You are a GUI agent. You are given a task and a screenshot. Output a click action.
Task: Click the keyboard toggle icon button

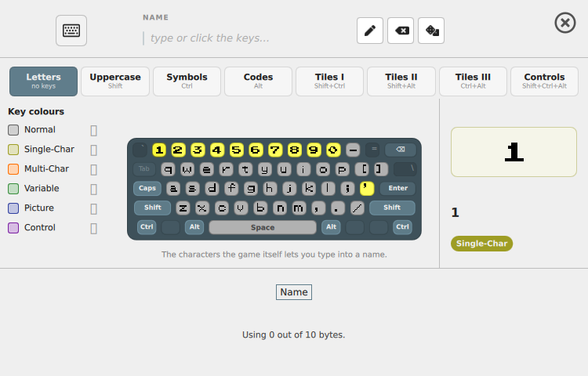point(71,31)
